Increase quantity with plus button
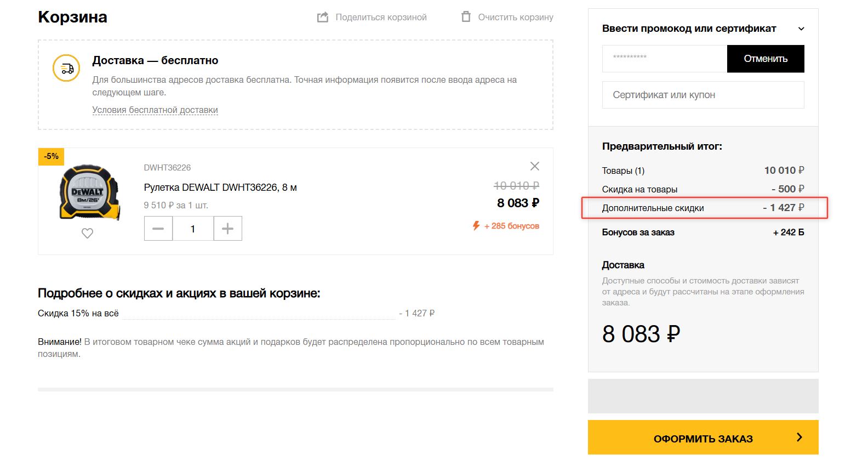The image size is (868, 460). [x=227, y=229]
